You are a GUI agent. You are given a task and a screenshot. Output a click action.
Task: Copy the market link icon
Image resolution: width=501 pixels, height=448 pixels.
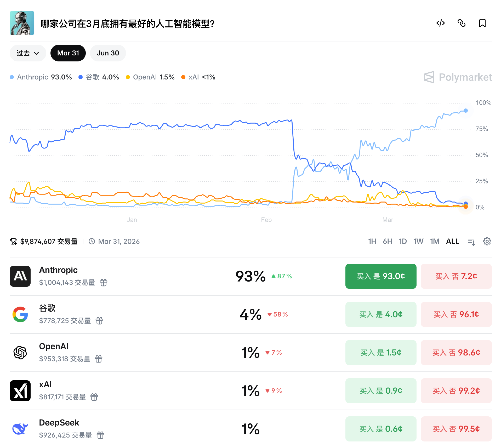[462, 23]
